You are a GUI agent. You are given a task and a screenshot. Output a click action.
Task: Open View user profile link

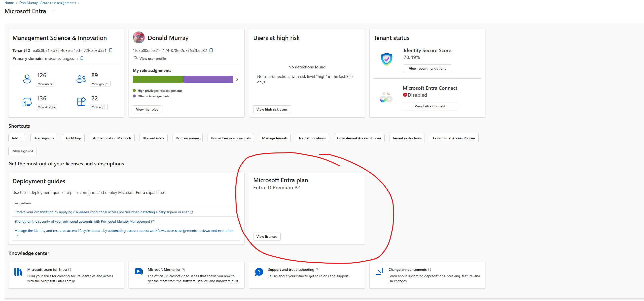click(149, 59)
